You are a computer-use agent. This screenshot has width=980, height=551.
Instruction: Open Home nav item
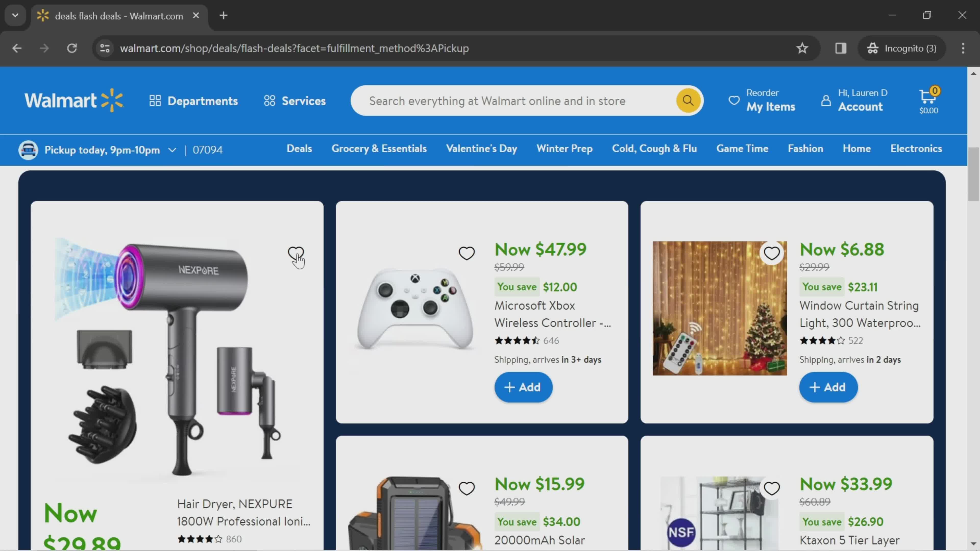coord(857,149)
